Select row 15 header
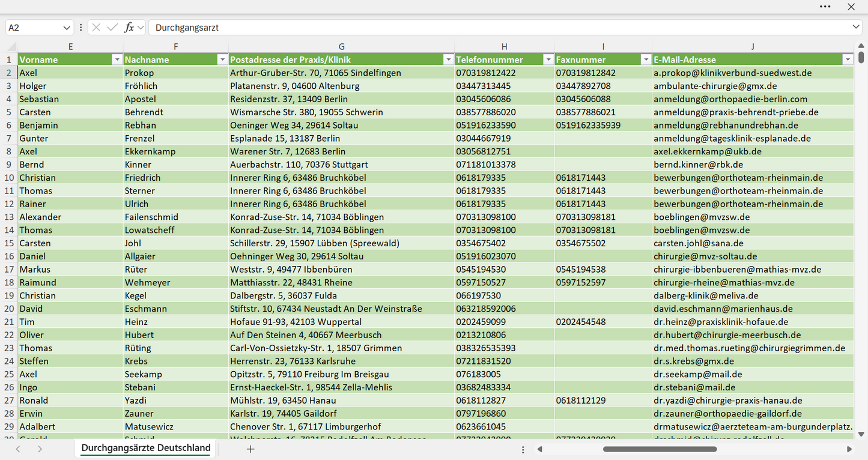 [x=9, y=243]
